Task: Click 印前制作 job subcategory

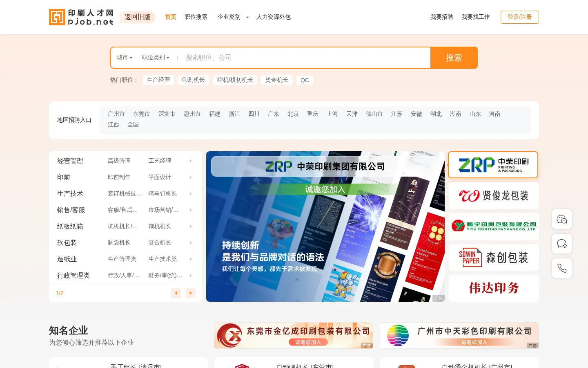Action: pyautogui.click(x=119, y=177)
